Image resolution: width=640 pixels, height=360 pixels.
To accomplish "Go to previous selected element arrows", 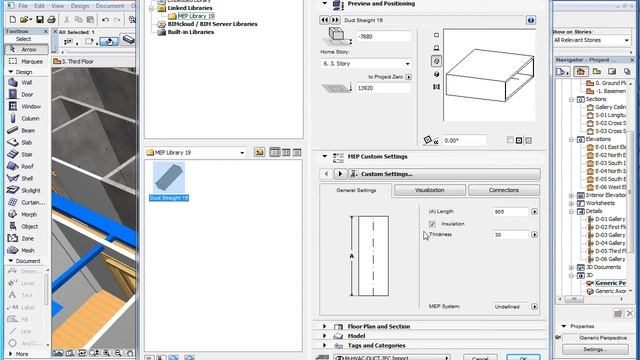I will click(x=324, y=20).
